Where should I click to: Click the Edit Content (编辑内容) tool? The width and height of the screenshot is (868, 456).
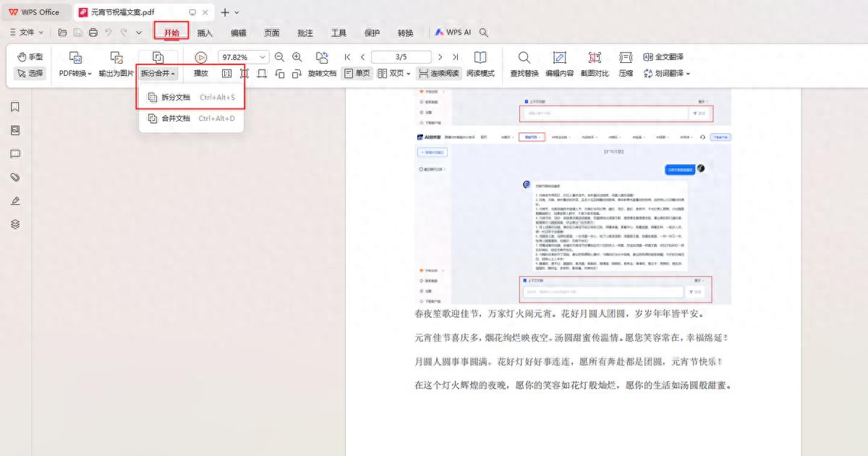pyautogui.click(x=559, y=64)
